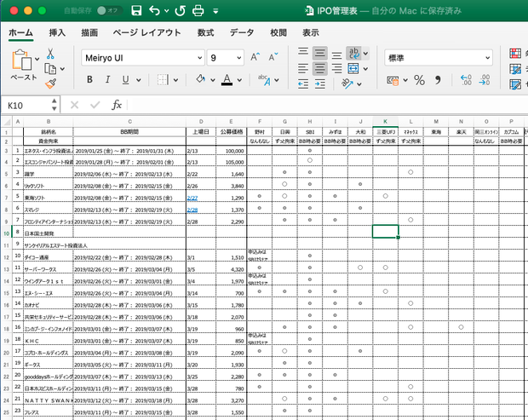Expand underline style options arrow

pos(139,80)
